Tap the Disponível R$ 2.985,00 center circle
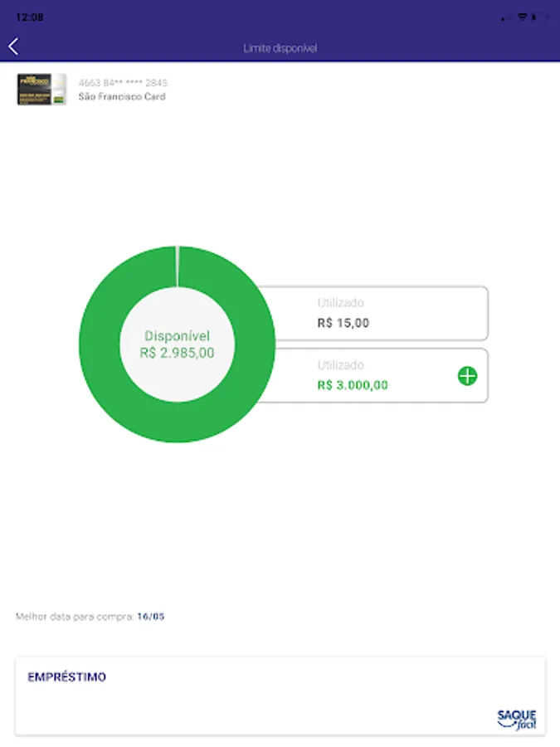 pos(178,344)
